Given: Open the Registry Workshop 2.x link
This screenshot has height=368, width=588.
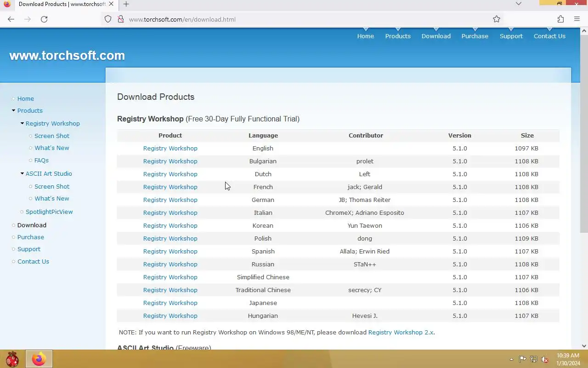Looking at the screenshot, I should [401, 332].
